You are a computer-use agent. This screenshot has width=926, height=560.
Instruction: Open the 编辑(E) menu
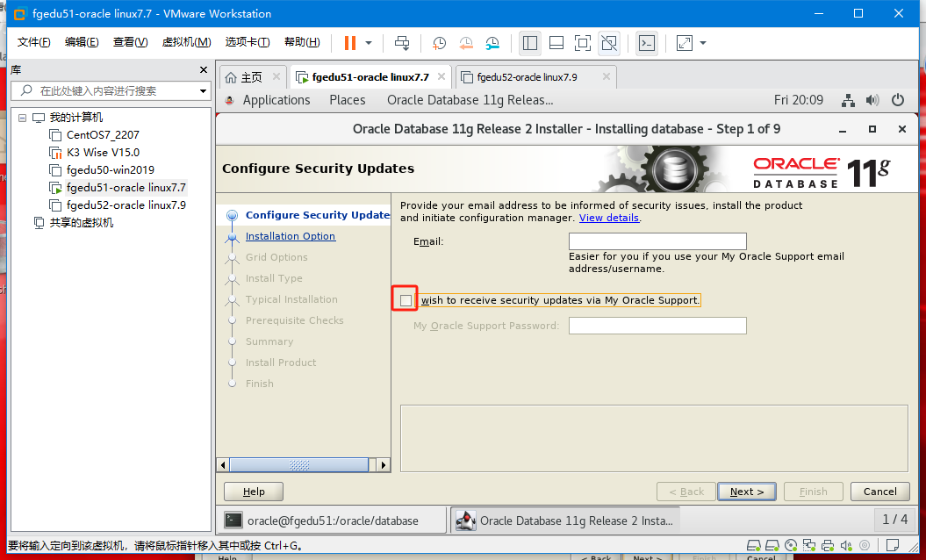tap(82, 42)
